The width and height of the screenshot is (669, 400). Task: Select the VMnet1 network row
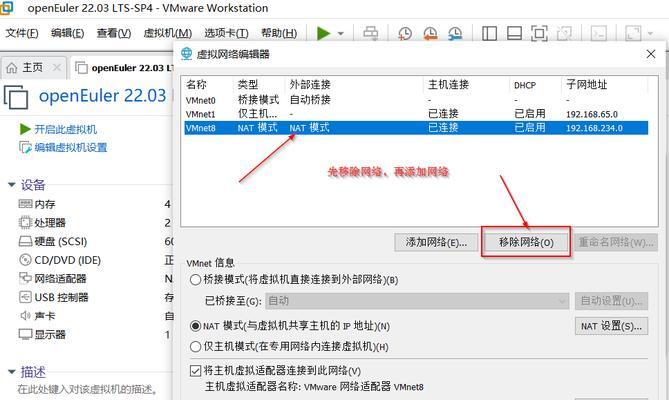click(x=416, y=114)
